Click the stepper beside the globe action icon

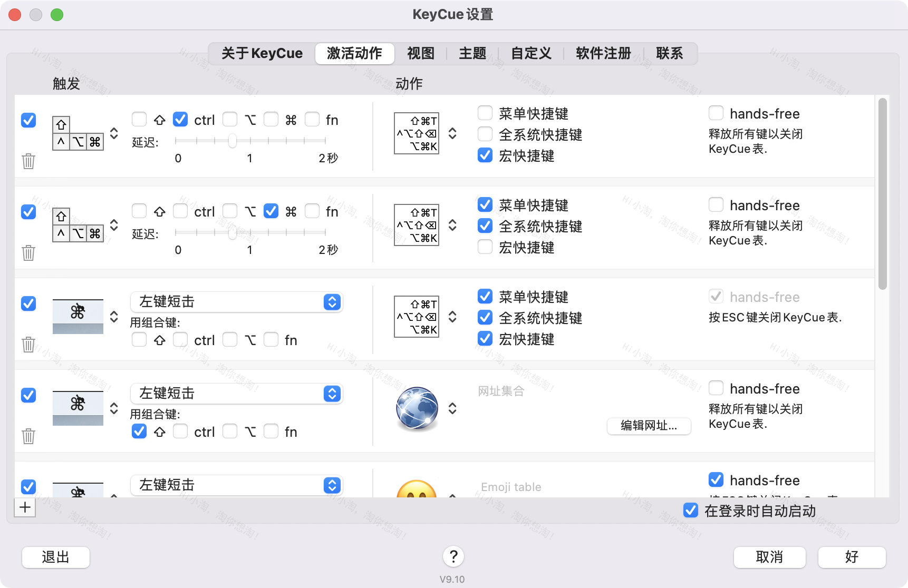[452, 408]
